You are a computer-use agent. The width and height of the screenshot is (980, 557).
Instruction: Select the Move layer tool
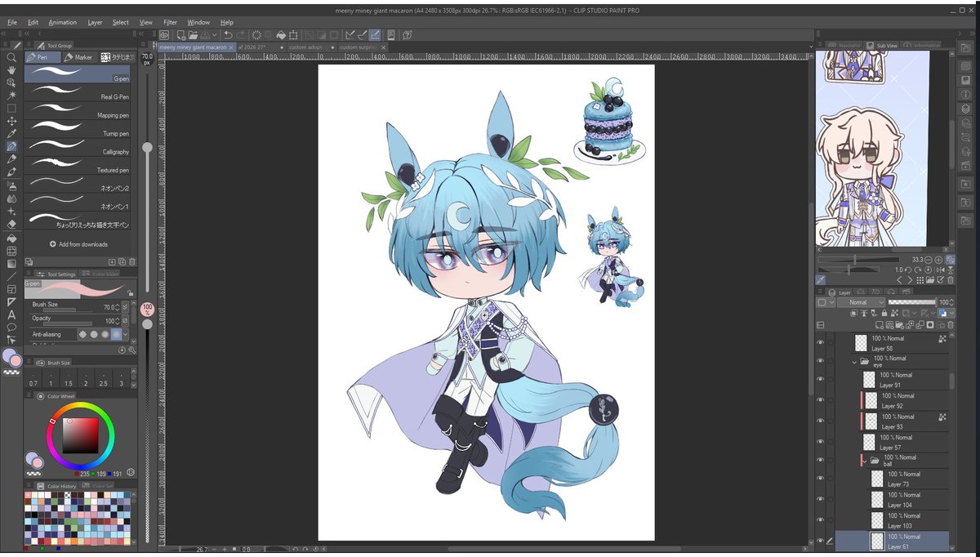tap(11, 121)
